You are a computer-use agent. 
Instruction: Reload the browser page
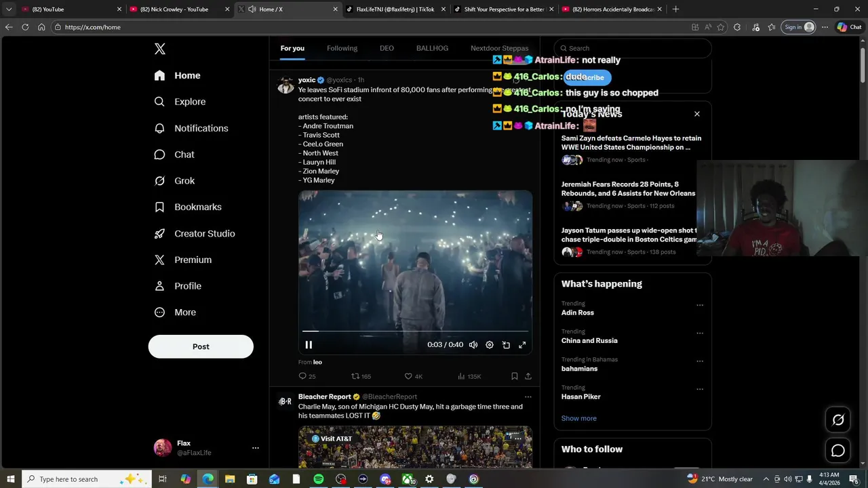[x=25, y=27]
